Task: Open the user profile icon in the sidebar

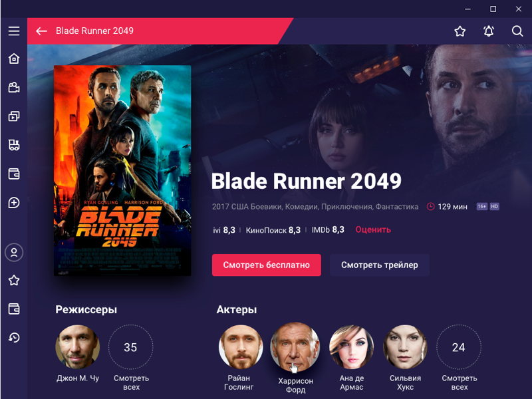Action: pos(14,253)
